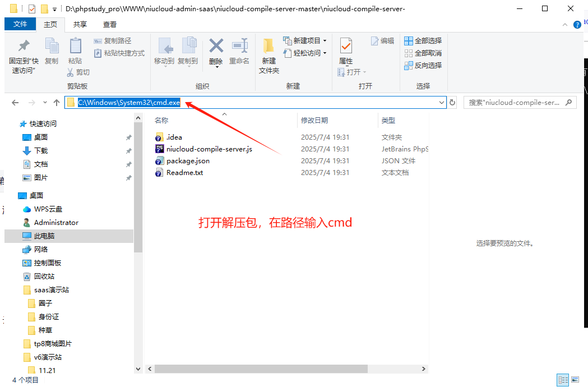Click the Paste icon in ribbon
This screenshot has width=588, height=391.
[x=75, y=47]
